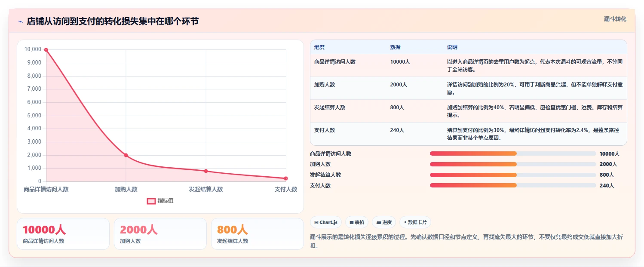The image size is (644, 267).
Task: Open the 800人 data card
Action: [x=257, y=234]
